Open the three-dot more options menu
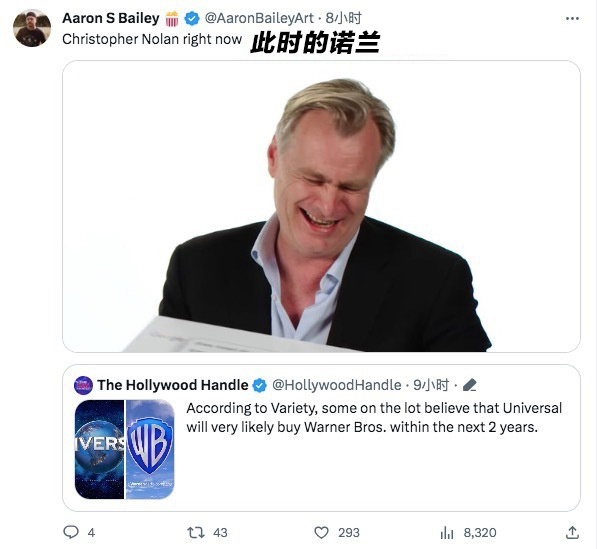This screenshot has width=597, height=549. 572,18
